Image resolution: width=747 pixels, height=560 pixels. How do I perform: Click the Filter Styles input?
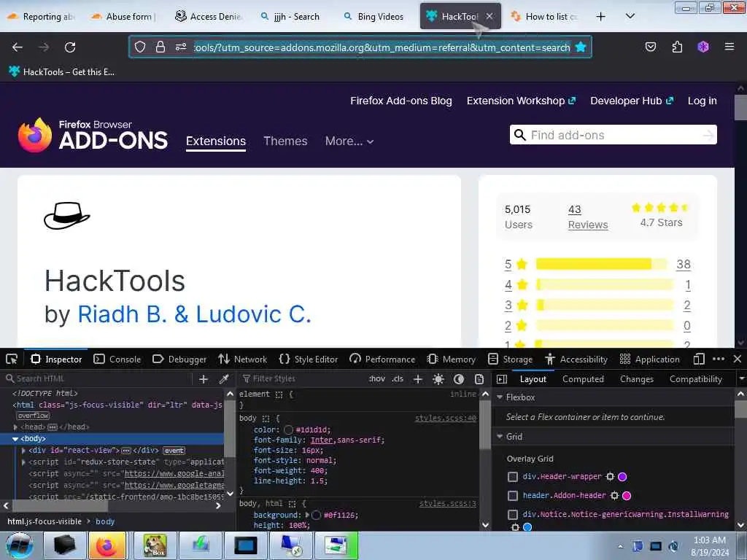(301, 379)
